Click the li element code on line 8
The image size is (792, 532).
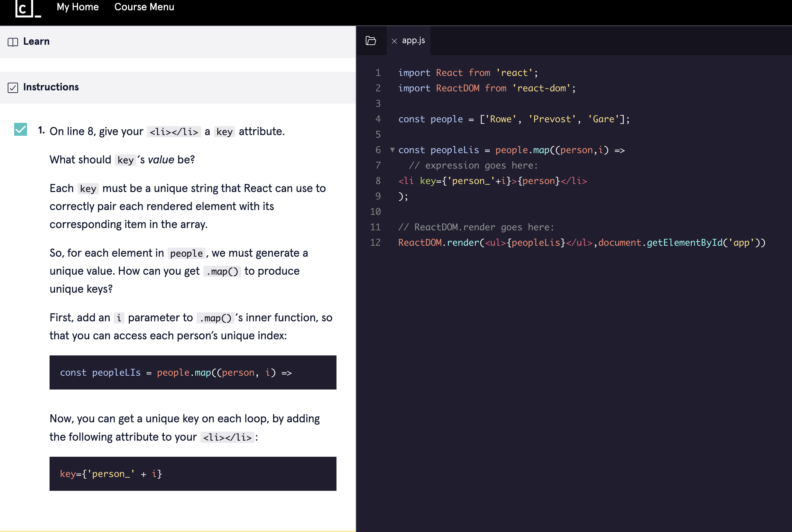point(492,180)
